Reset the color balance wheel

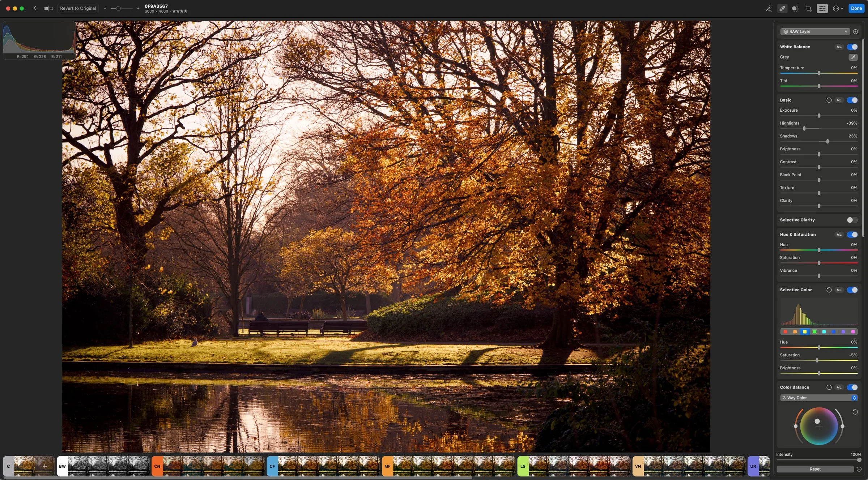855,412
